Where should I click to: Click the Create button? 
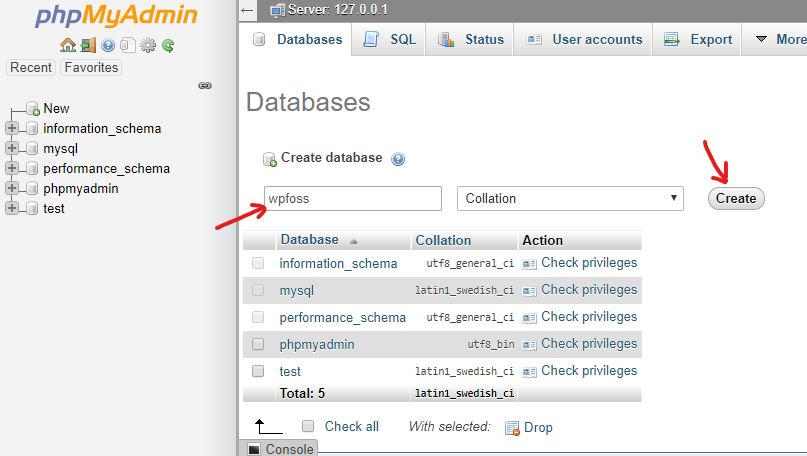736,199
